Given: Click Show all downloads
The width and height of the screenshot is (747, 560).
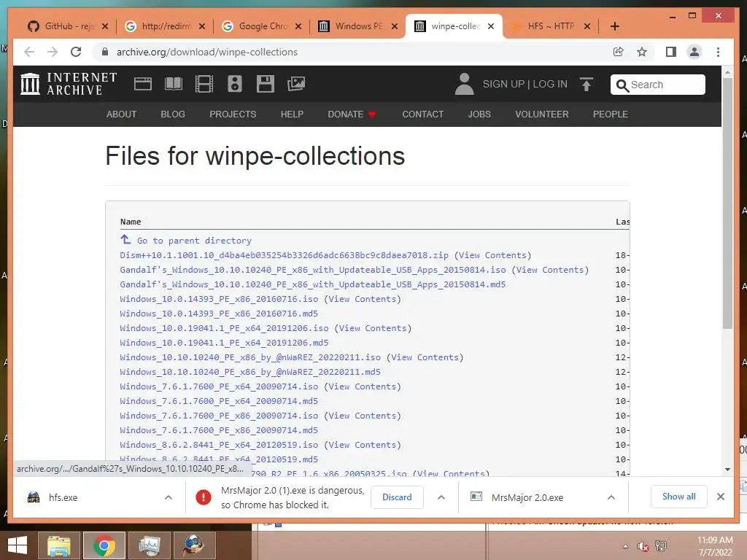Looking at the screenshot, I should coord(679,497).
